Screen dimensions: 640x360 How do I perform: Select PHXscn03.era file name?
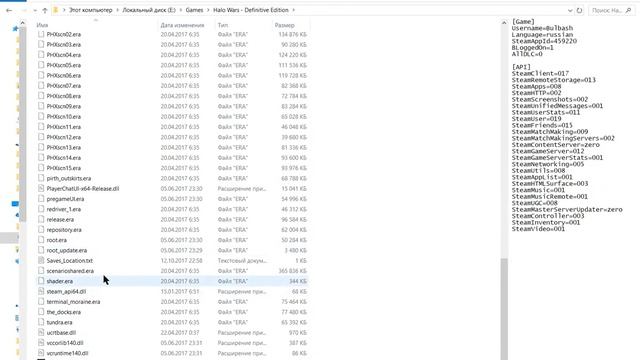[64, 44]
